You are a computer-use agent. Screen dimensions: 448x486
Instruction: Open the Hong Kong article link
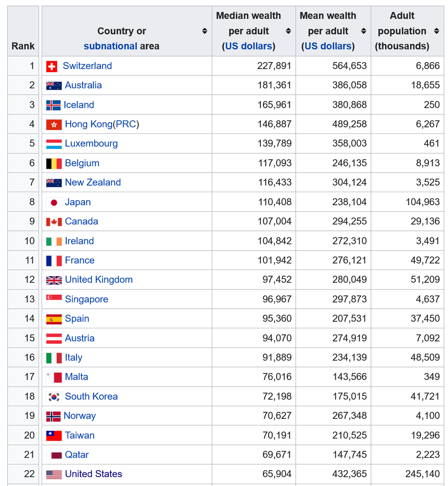pos(89,124)
